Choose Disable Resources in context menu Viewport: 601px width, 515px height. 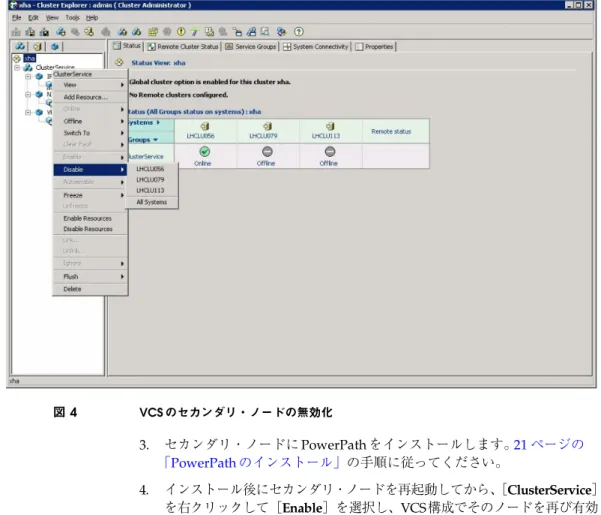coord(90,229)
